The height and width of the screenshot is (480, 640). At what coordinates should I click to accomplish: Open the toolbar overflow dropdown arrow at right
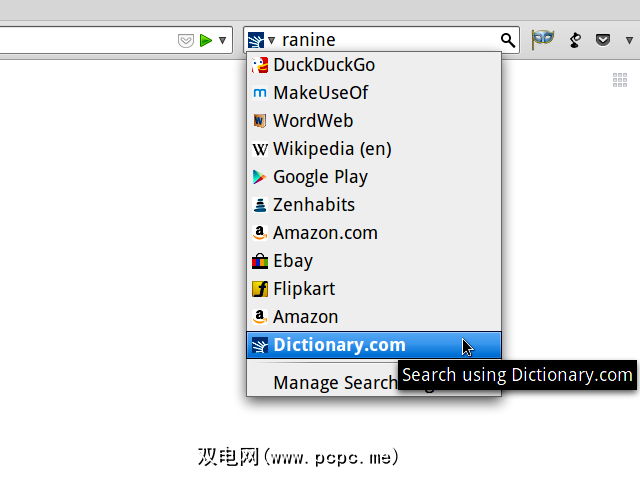629,40
